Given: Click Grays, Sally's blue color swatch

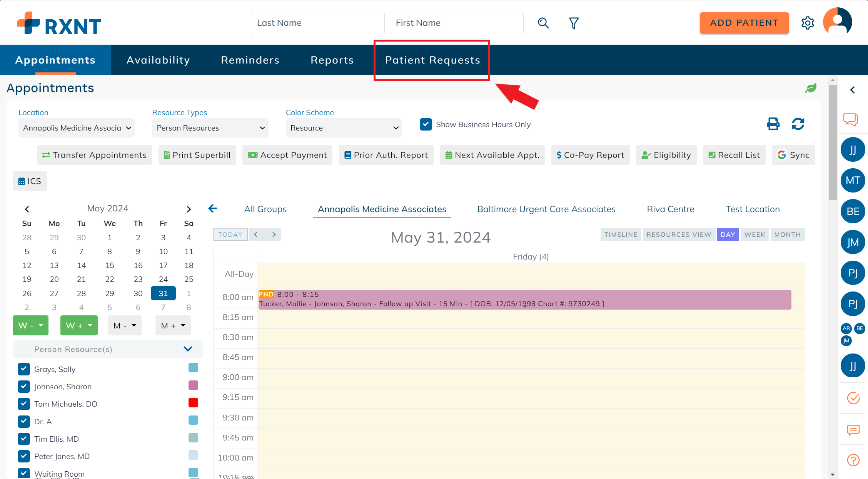Looking at the screenshot, I should pos(193,368).
